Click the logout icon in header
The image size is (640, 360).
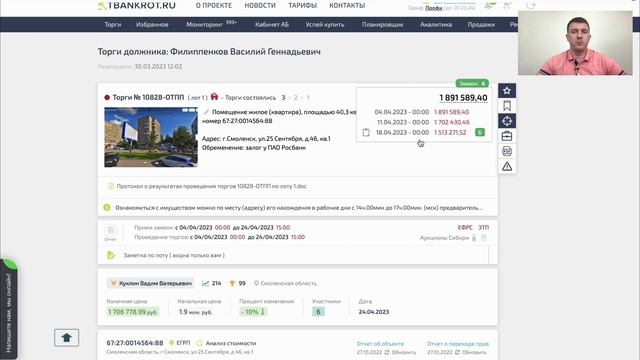click(x=531, y=6)
